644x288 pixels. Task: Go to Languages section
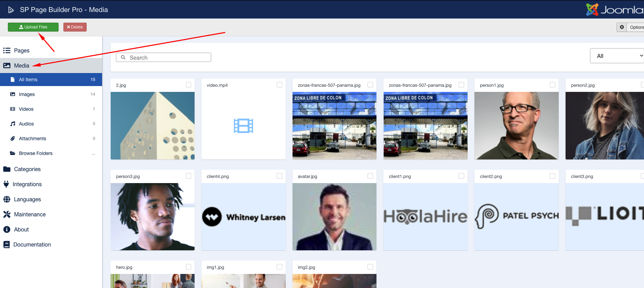(51, 199)
